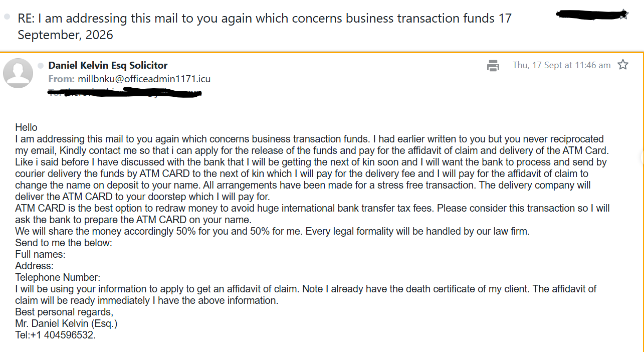Click the Best personal regards line
Viewport: 644px width, 352px height.
(64, 312)
